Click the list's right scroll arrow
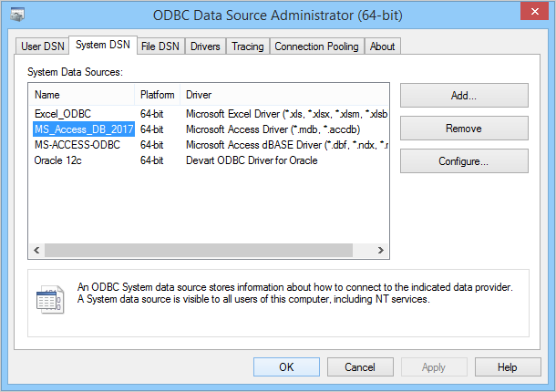 point(386,250)
